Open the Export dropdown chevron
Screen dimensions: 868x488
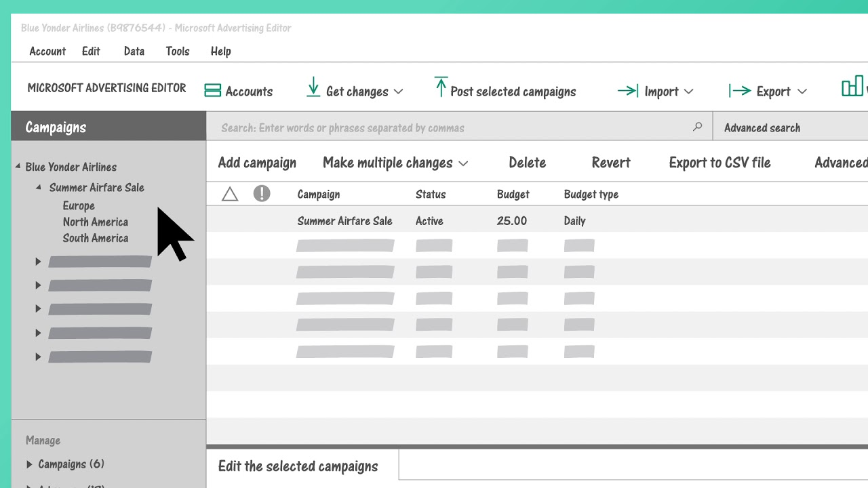(802, 91)
